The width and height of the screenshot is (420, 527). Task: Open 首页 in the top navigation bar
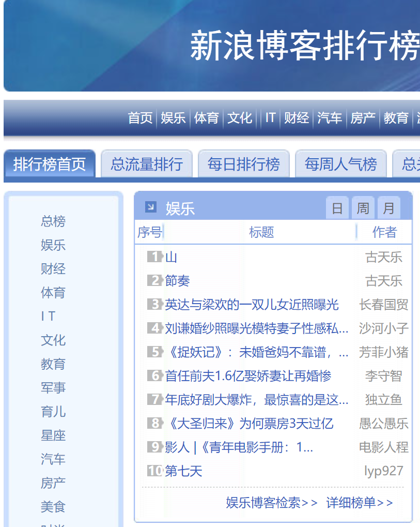(x=140, y=118)
